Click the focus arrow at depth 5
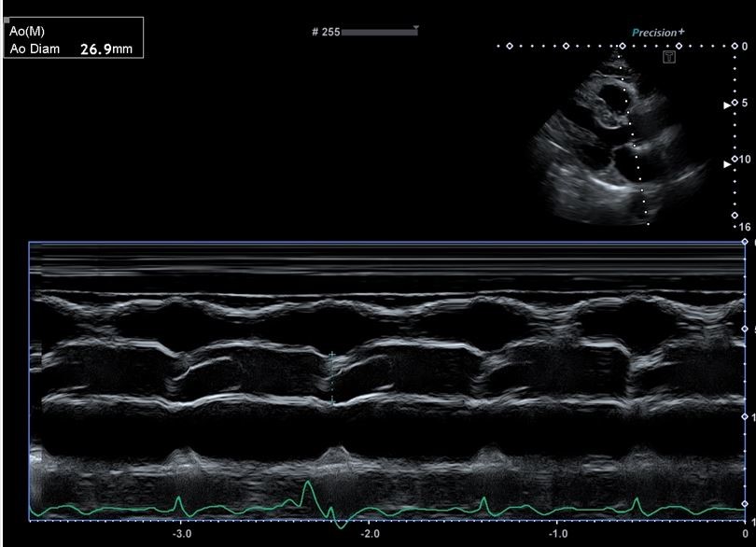Screen dimensions: 756x547 728,105
